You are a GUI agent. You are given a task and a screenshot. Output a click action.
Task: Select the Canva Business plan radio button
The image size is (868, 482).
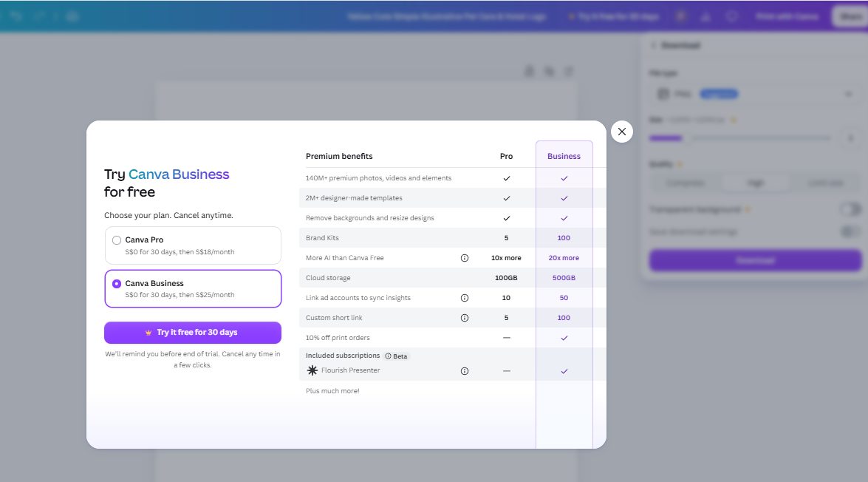(x=116, y=284)
